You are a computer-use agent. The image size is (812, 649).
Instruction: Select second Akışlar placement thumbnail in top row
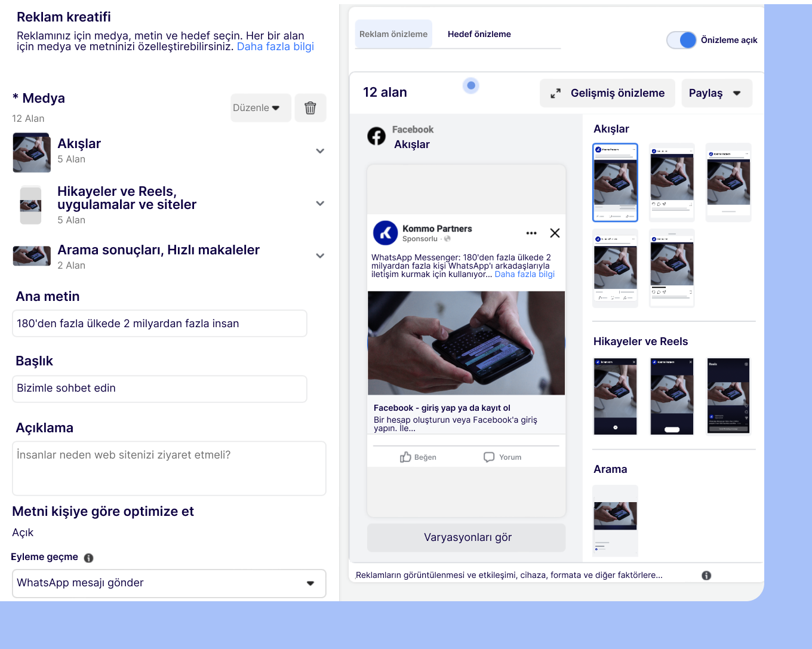672,183
